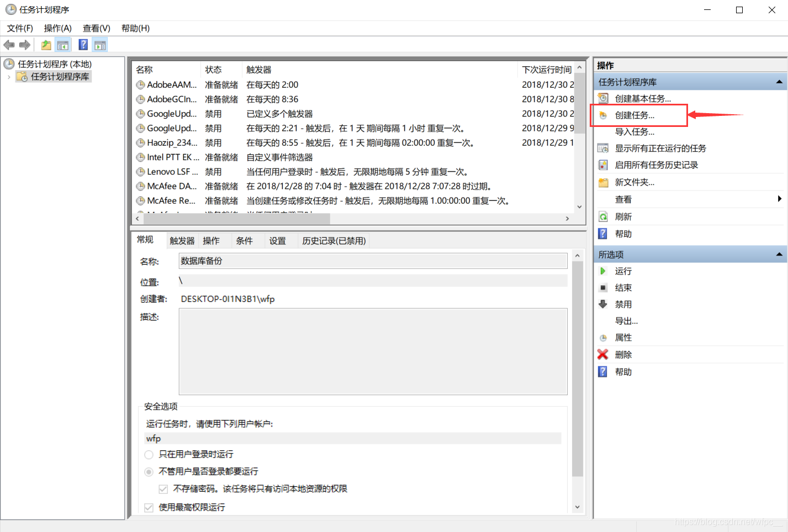Viewport: 788px width, 532px height.
Task: Select 不管用户是否登录都要运行 radio button
Action: tap(149, 472)
